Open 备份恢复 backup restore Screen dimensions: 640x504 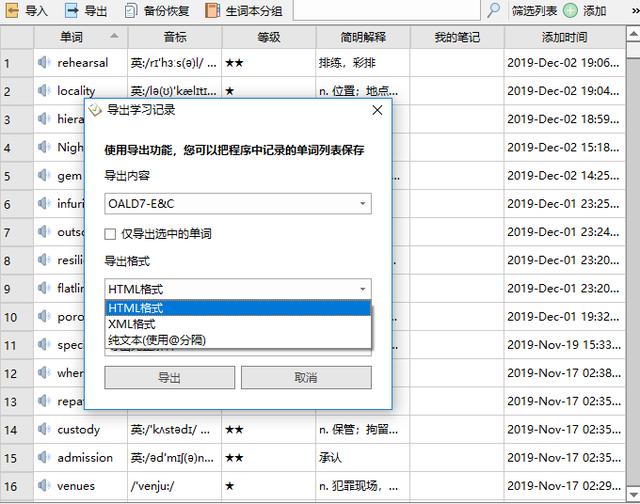tap(158, 11)
